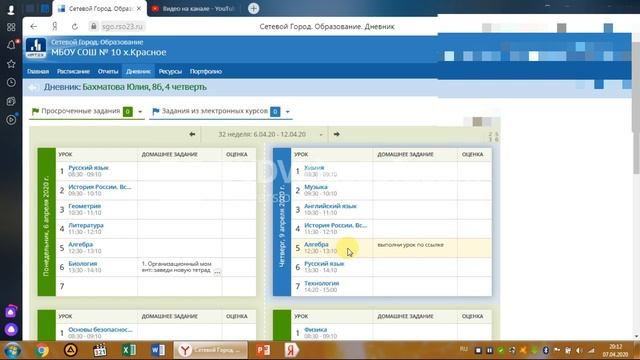The image size is (640, 360).
Task: Open the sidebar video player icon
Action: pyautogui.click(x=11, y=120)
